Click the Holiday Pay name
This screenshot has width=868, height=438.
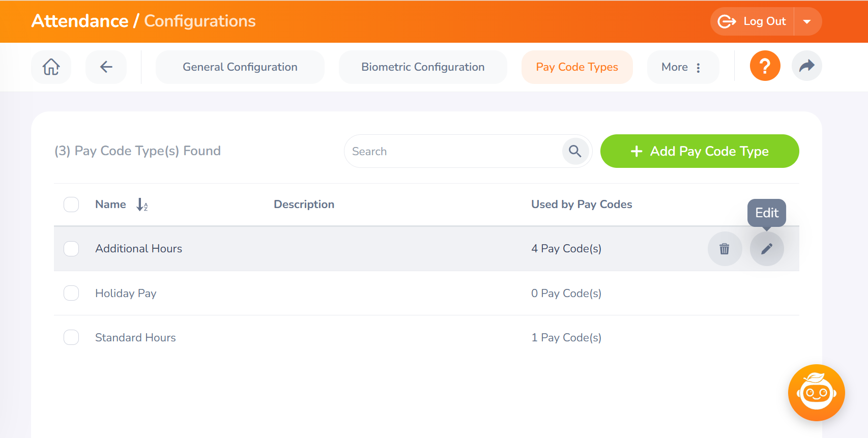[126, 294]
